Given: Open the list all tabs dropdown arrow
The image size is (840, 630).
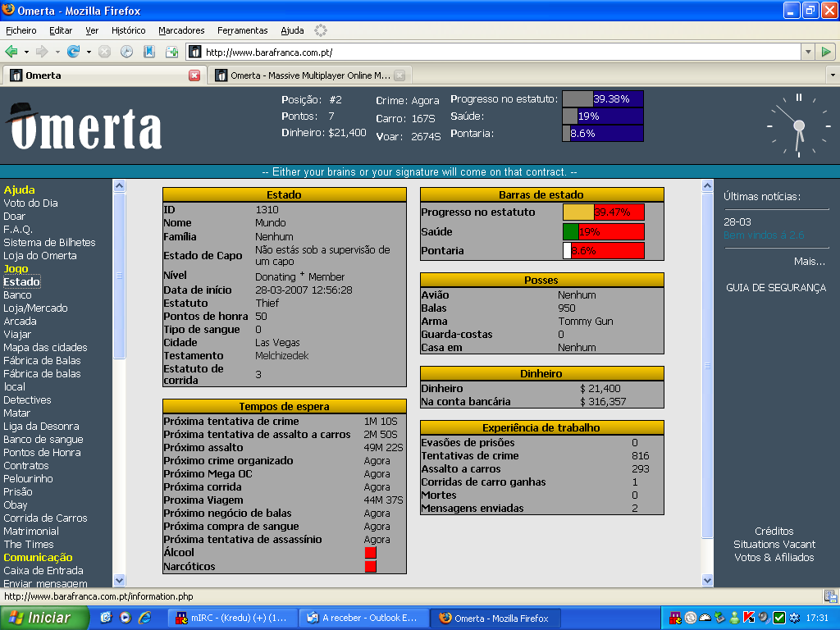Looking at the screenshot, I should pyautogui.click(x=833, y=75).
